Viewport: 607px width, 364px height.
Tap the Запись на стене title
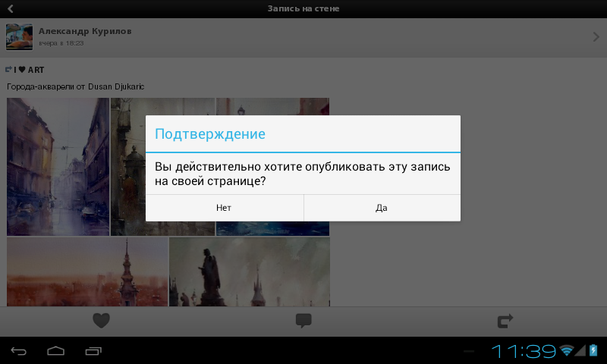(x=303, y=8)
